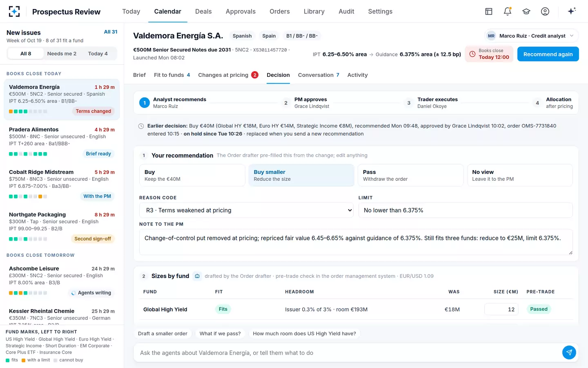
Task: Select the Pass recommendation option
Action: 410,175
